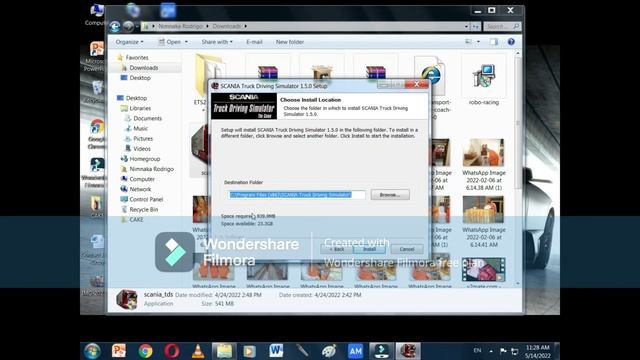The height and width of the screenshot is (360, 640).
Task: Click the Destination Folder path field
Action: 296,195
